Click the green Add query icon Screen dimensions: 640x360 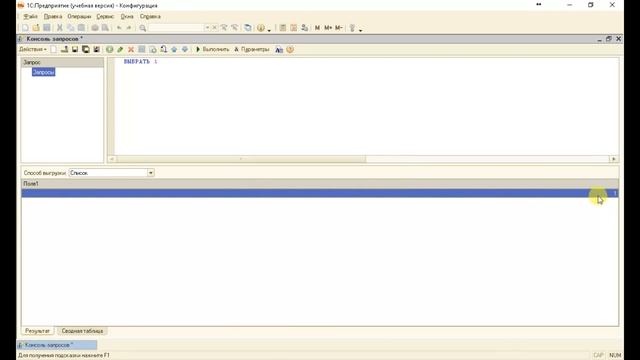click(109, 49)
